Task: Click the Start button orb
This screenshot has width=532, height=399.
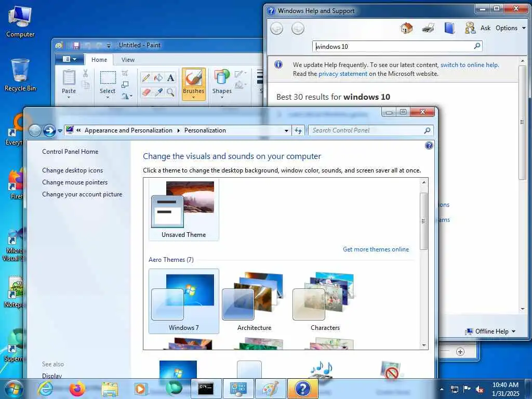Action: [14, 389]
